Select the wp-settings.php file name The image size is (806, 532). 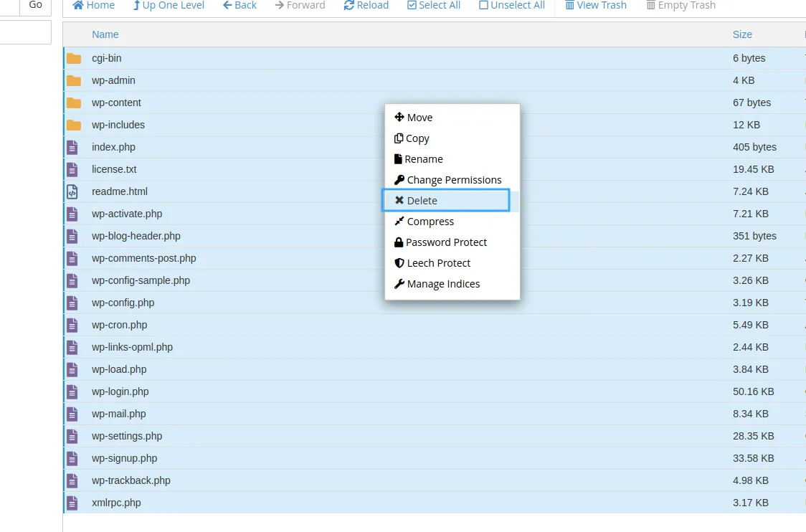pos(127,436)
